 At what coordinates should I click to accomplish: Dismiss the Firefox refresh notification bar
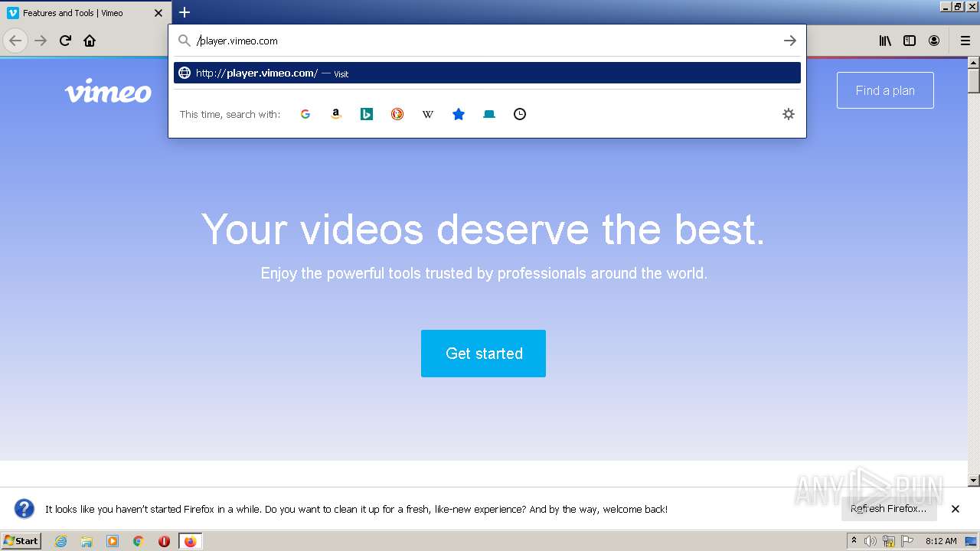click(955, 509)
